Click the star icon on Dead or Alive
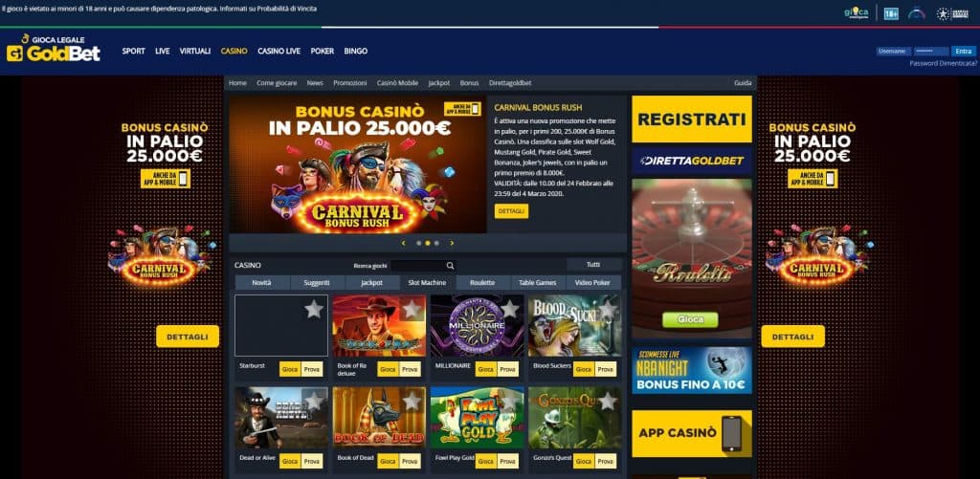This screenshot has width=980, height=479. click(314, 401)
